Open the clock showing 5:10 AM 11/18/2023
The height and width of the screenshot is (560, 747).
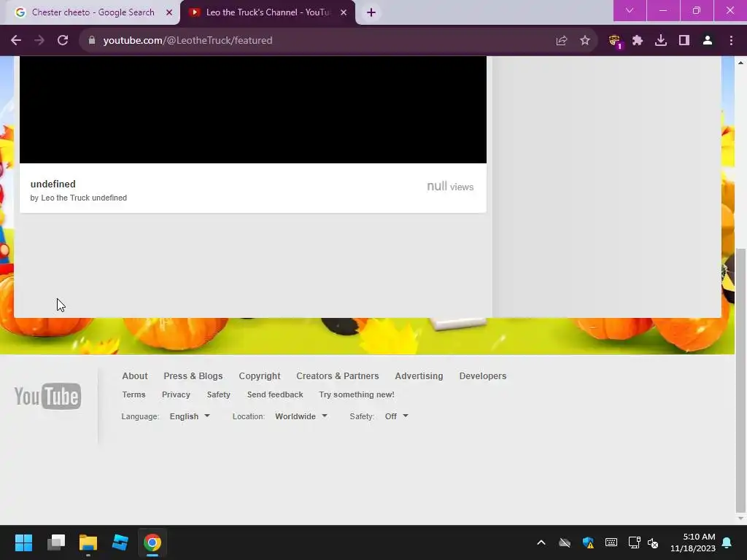click(x=693, y=542)
